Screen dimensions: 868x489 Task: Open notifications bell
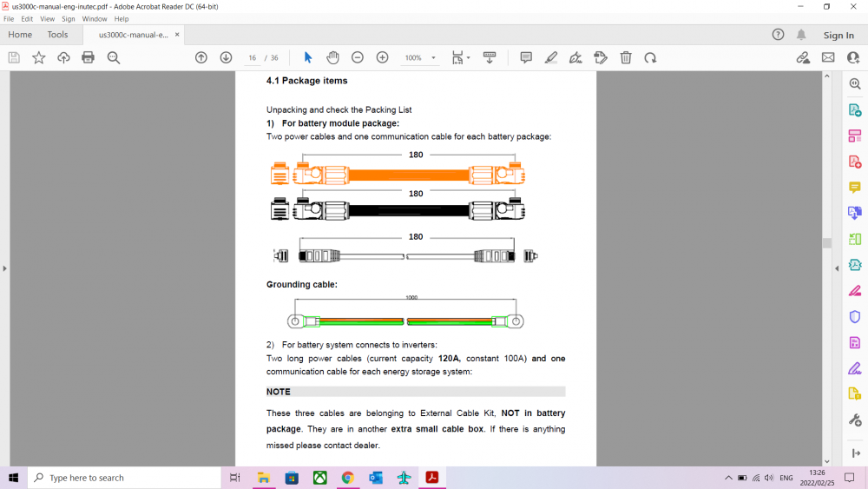801,35
